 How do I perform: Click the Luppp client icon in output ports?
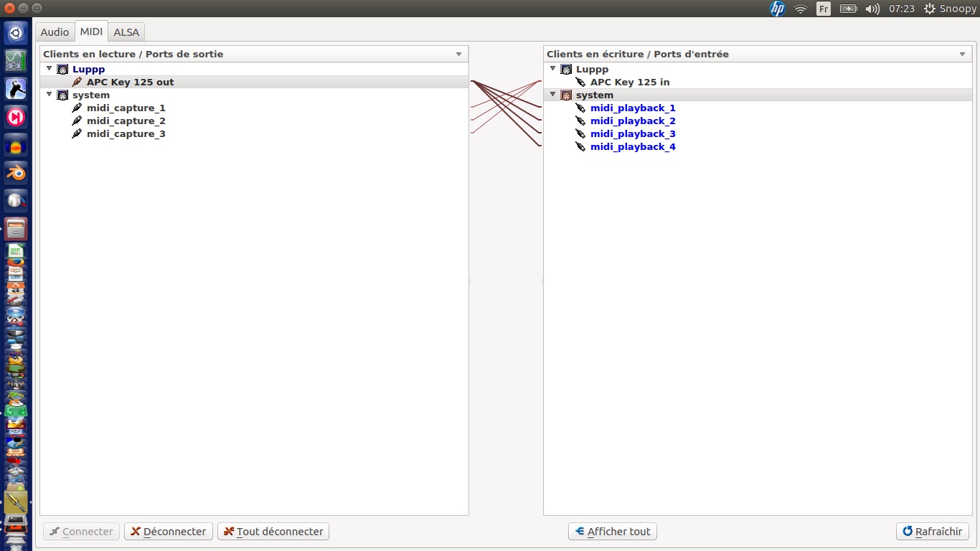pos(62,69)
